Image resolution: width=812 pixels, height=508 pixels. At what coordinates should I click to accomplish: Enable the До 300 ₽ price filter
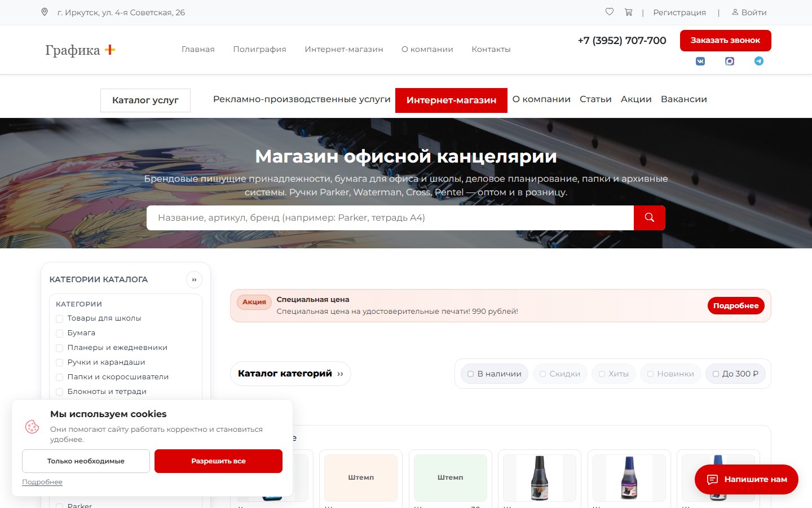pos(735,374)
